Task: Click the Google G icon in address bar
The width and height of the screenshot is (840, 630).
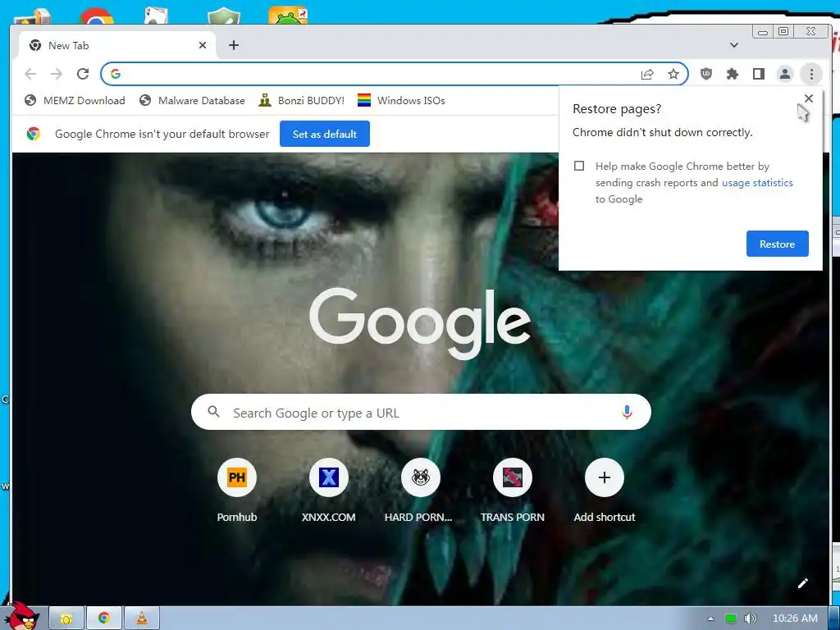Action: [116, 74]
